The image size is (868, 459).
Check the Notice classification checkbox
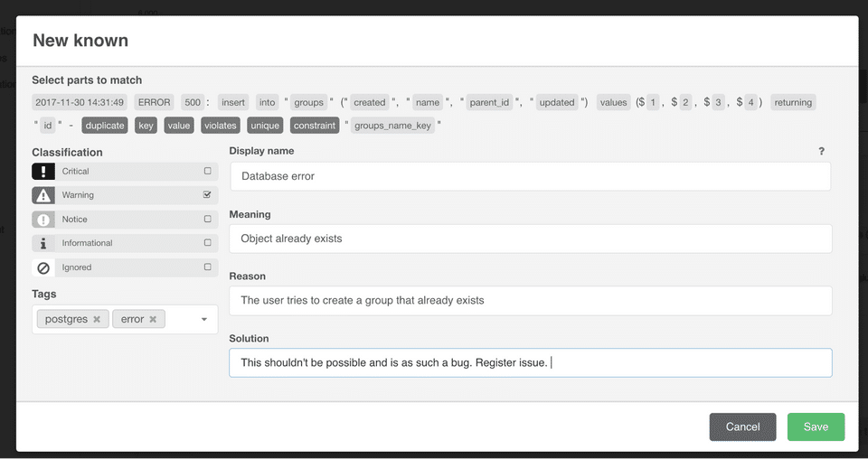point(208,220)
